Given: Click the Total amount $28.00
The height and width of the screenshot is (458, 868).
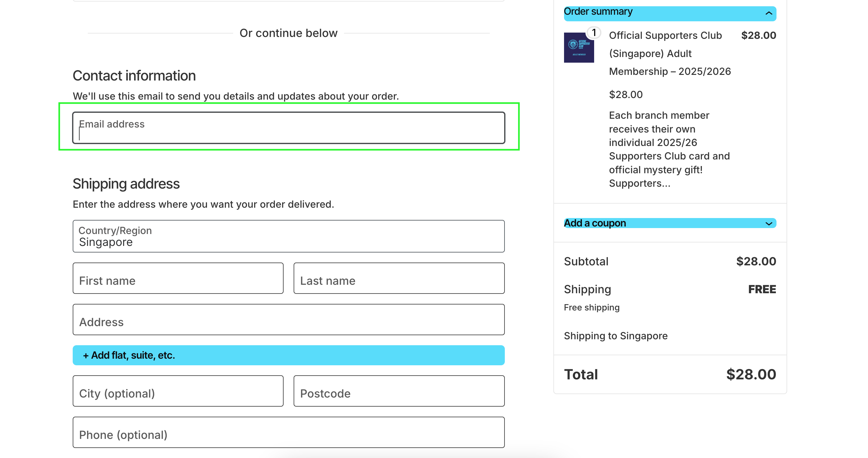Looking at the screenshot, I should coord(751,374).
